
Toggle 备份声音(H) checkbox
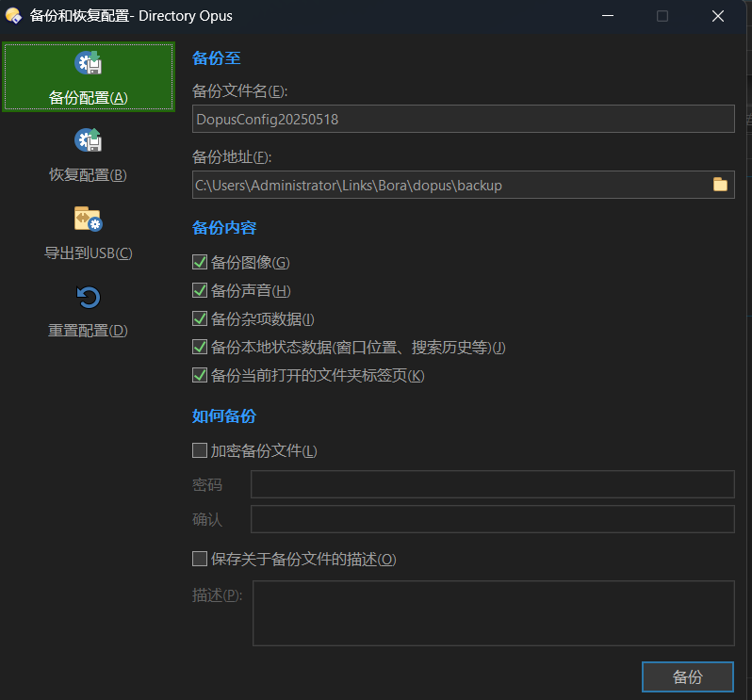pos(200,290)
